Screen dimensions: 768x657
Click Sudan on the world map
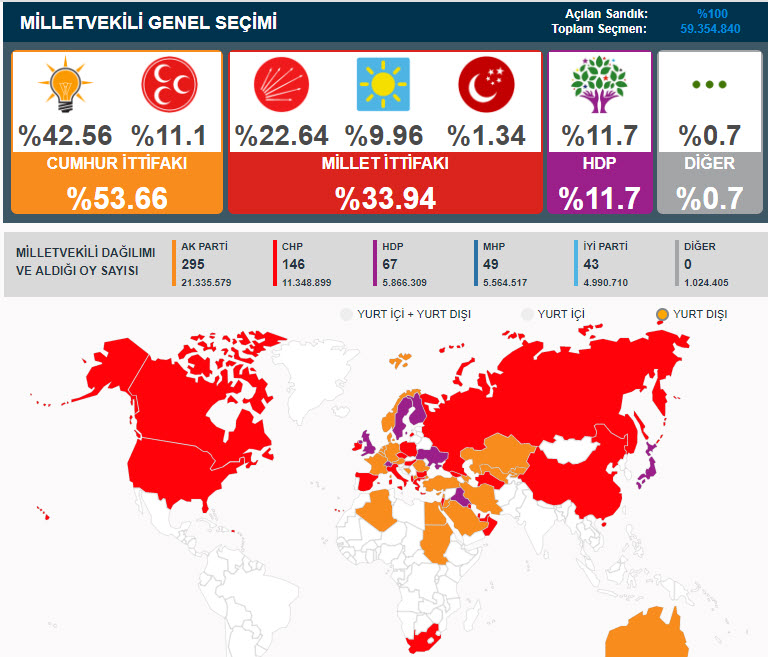tap(436, 544)
